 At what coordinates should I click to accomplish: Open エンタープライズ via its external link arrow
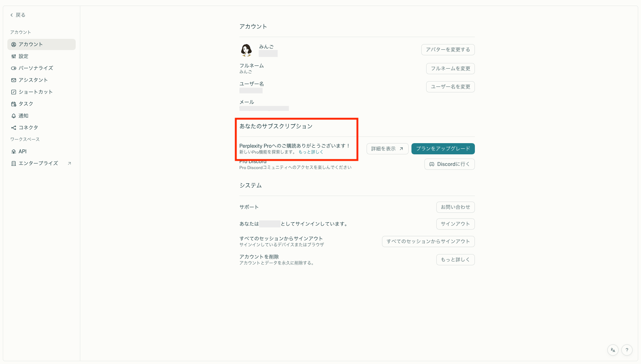(x=69, y=163)
